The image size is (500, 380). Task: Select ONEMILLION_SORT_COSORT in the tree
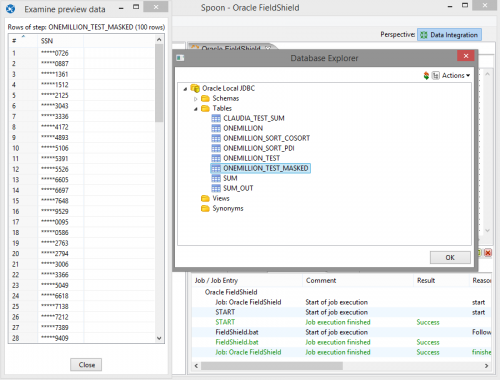(x=266, y=138)
